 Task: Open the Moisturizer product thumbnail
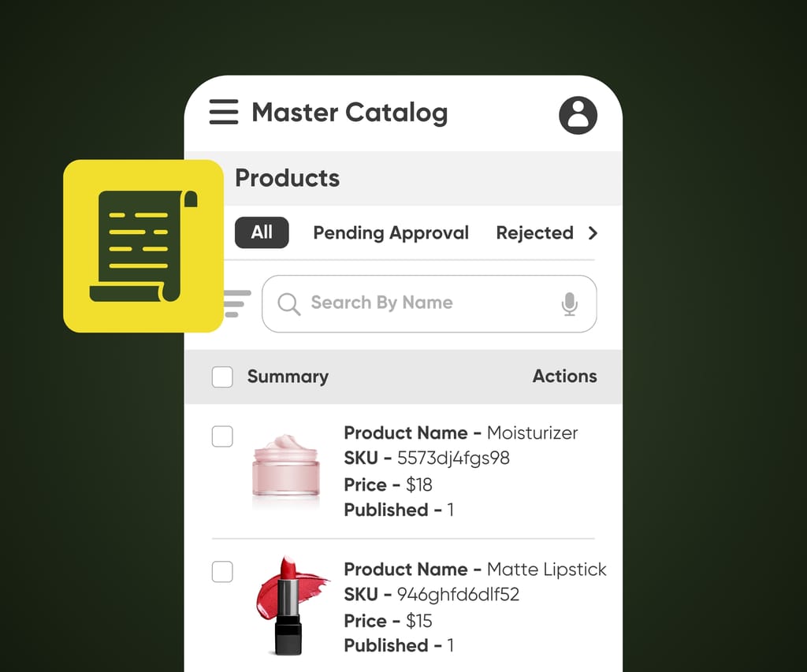click(286, 470)
